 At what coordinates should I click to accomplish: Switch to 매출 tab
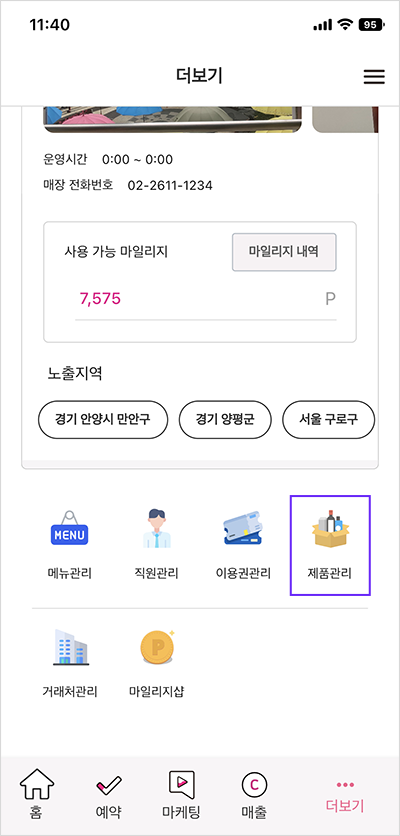coord(254,794)
